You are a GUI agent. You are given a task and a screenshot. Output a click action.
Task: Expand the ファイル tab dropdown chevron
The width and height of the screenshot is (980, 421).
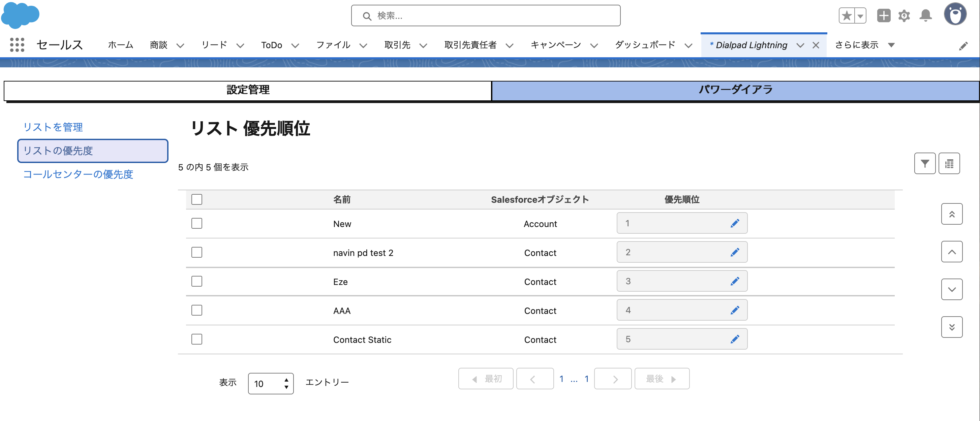[x=363, y=46]
